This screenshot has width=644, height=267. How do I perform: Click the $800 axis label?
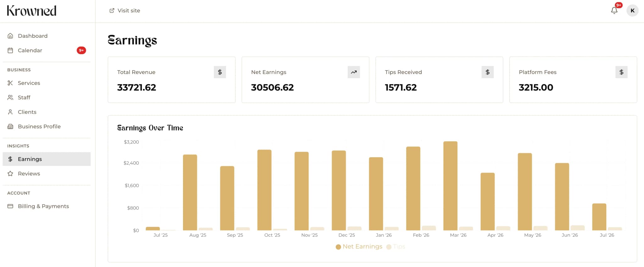pos(133,208)
